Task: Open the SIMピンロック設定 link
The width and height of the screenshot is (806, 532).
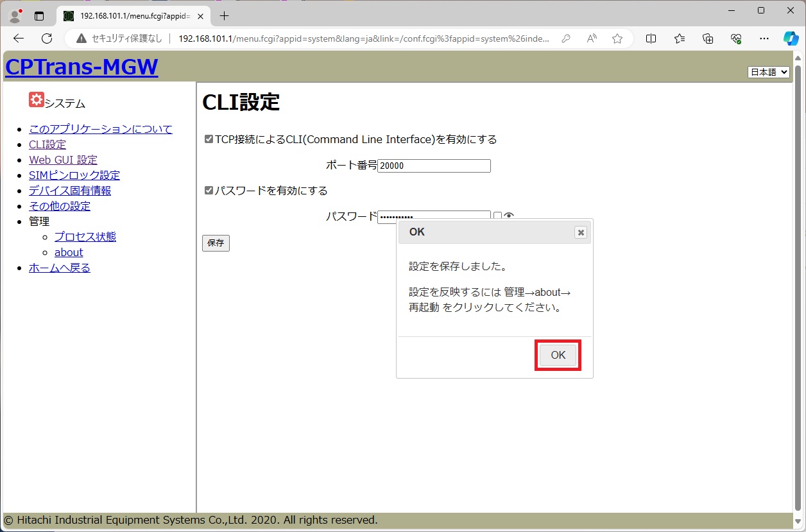Action: point(74,175)
